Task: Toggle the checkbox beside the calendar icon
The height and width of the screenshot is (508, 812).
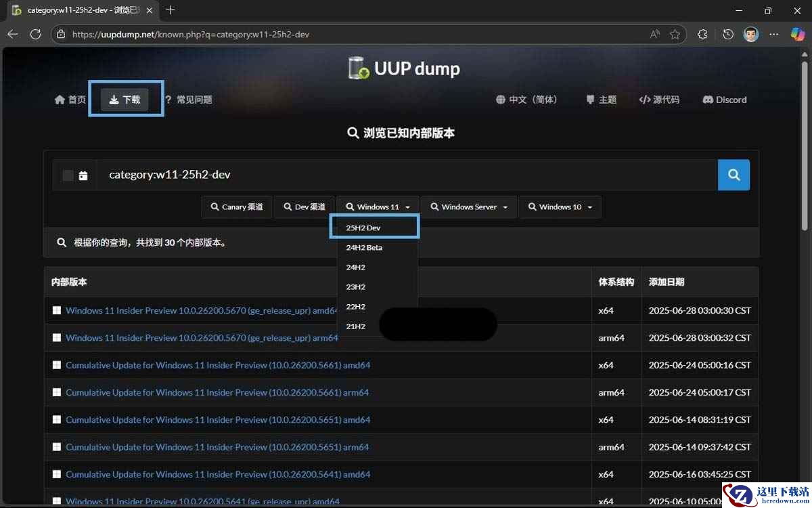Action: [x=68, y=175]
